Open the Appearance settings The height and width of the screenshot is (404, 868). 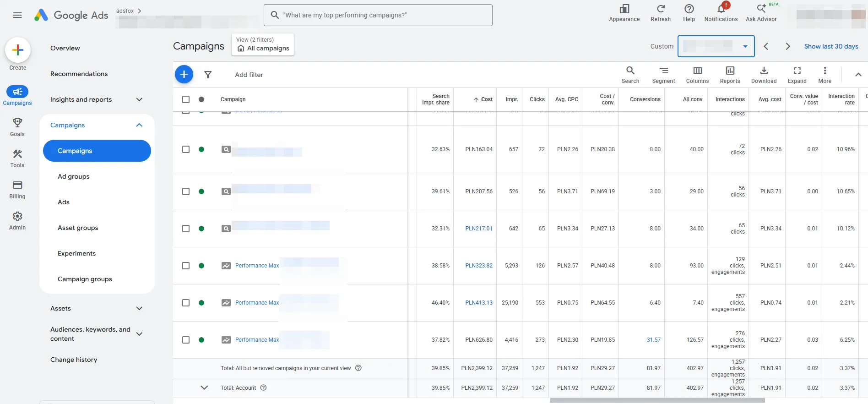pos(624,13)
